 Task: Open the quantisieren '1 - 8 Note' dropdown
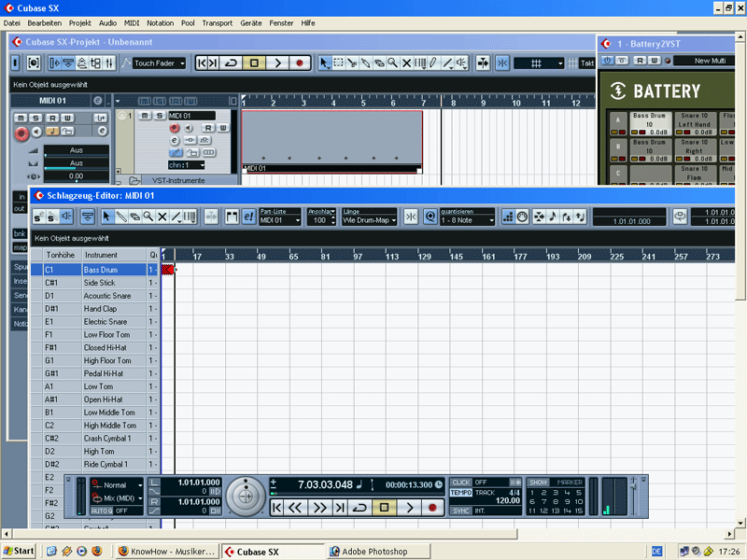point(468,220)
